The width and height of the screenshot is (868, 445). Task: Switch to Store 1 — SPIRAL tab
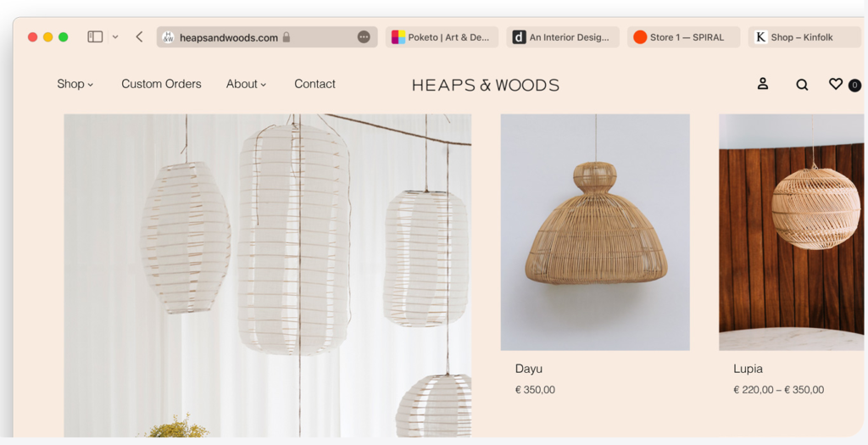684,37
